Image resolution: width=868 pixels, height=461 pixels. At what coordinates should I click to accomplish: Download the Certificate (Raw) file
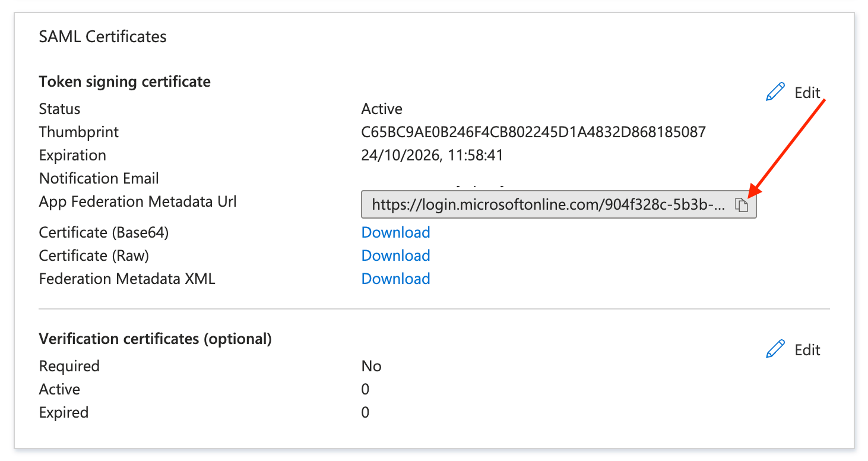click(395, 255)
